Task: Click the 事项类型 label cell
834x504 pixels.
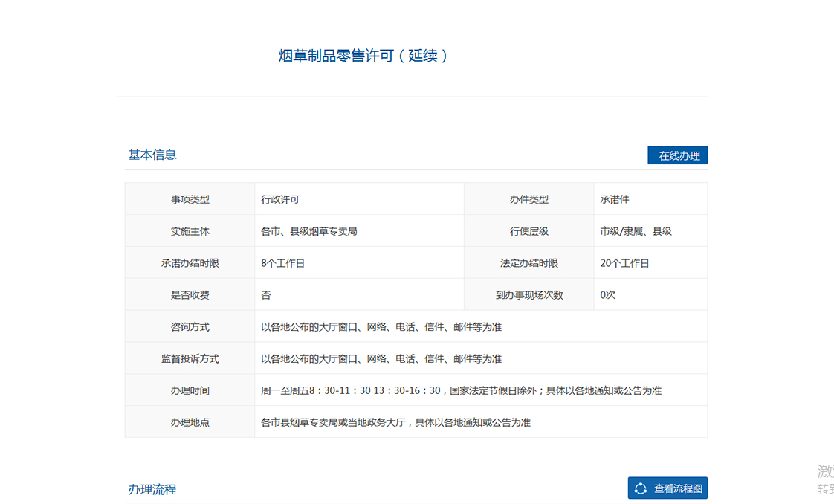Action: [x=190, y=199]
